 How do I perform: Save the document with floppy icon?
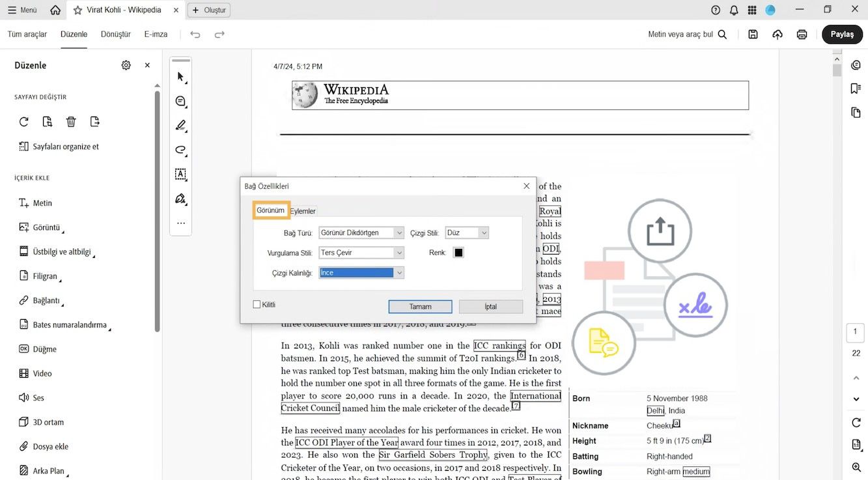tap(753, 35)
